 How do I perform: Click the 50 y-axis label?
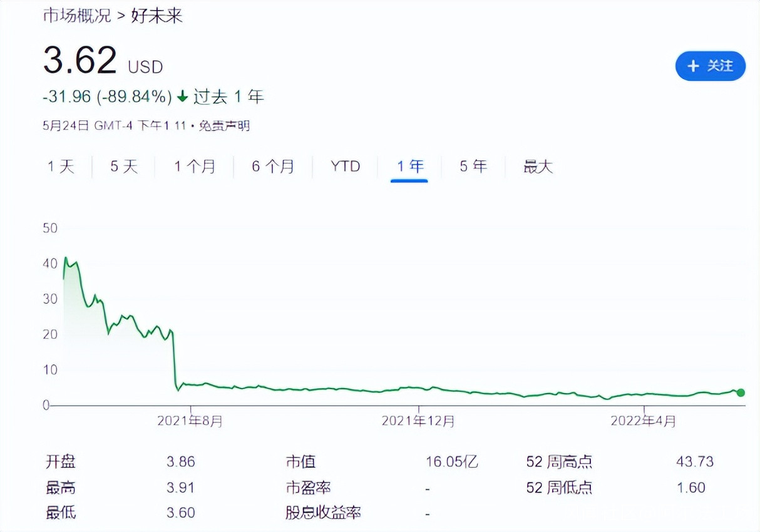[x=50, y=228]
